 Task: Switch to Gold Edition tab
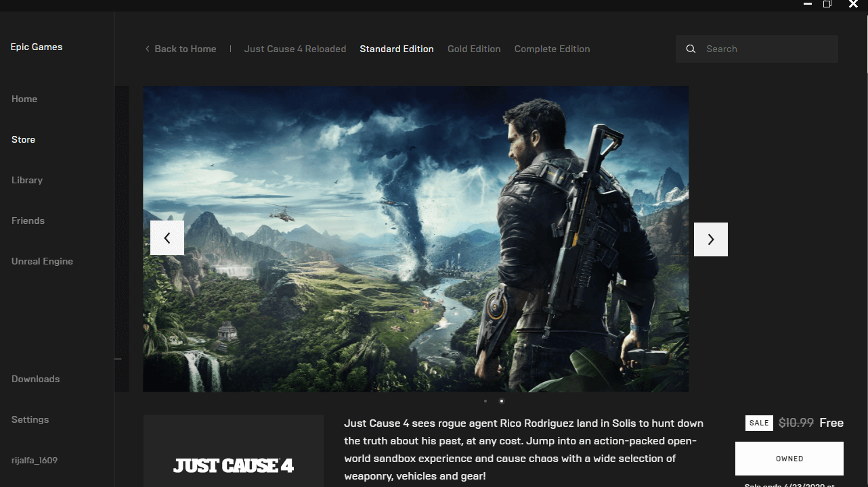[x=474, y=49]
